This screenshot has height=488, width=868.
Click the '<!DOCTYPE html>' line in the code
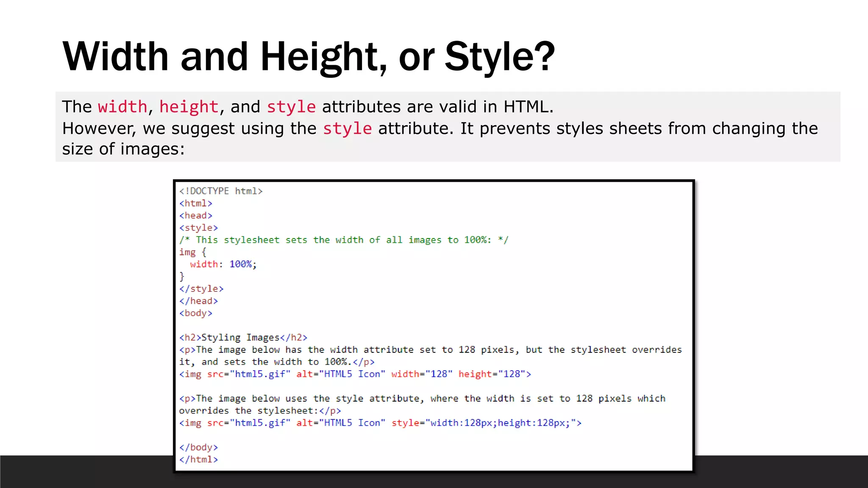221,191
